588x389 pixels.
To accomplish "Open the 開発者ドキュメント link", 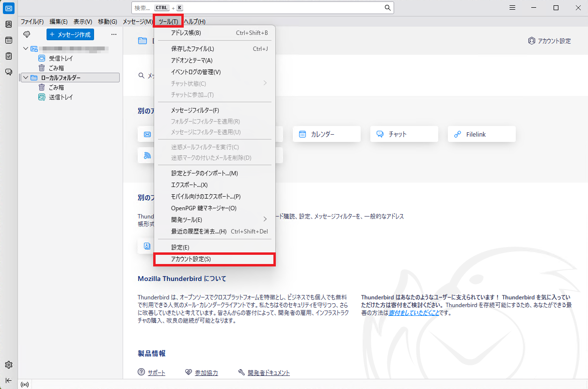I will (269, 373).
